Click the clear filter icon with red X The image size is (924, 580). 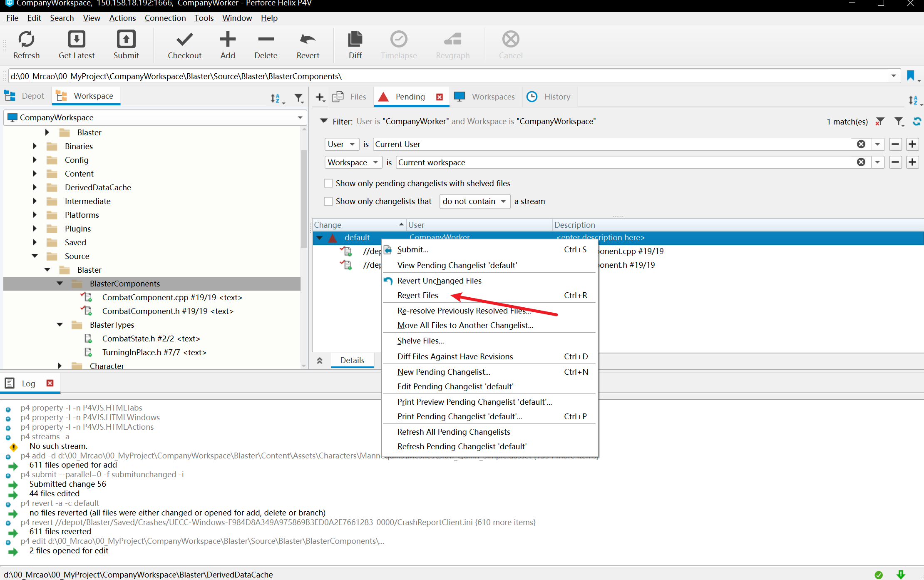879,122
